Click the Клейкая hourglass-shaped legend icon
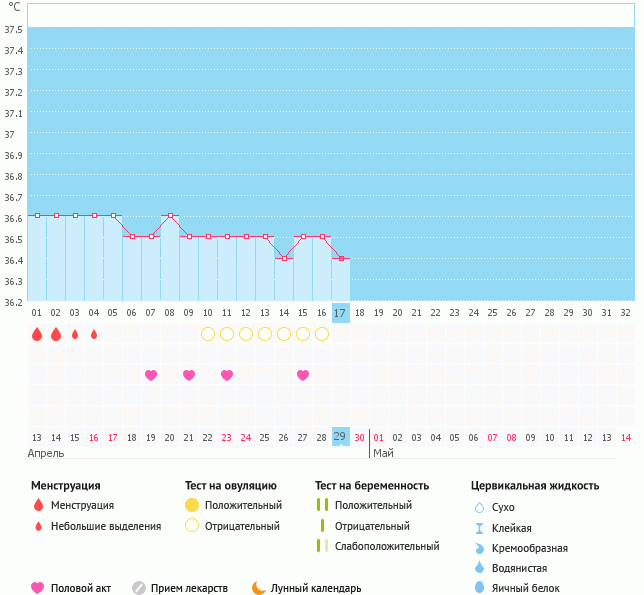Viewport: 644px width, 595px height. point(479,528)
